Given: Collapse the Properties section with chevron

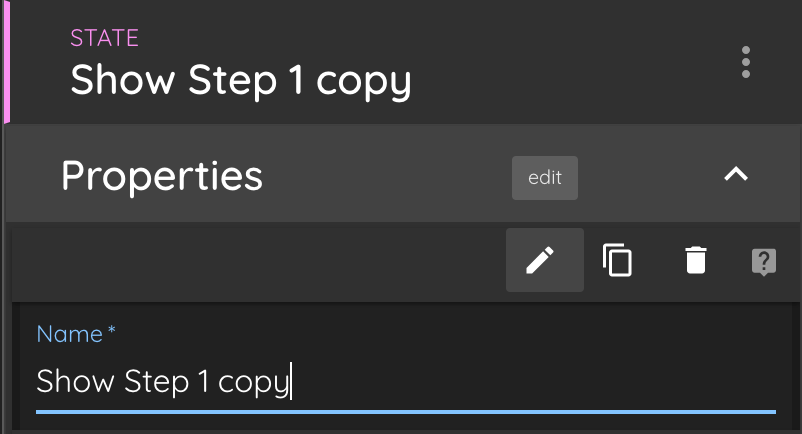Looking at the screenshot, I should [736, 175].
